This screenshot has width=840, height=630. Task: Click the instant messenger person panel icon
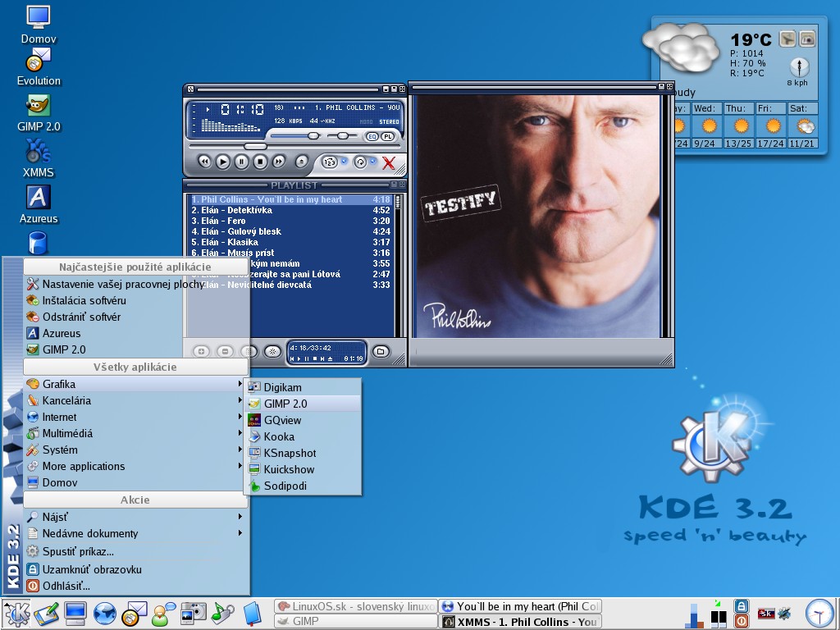pyautogui.click(x=163, y=614)
